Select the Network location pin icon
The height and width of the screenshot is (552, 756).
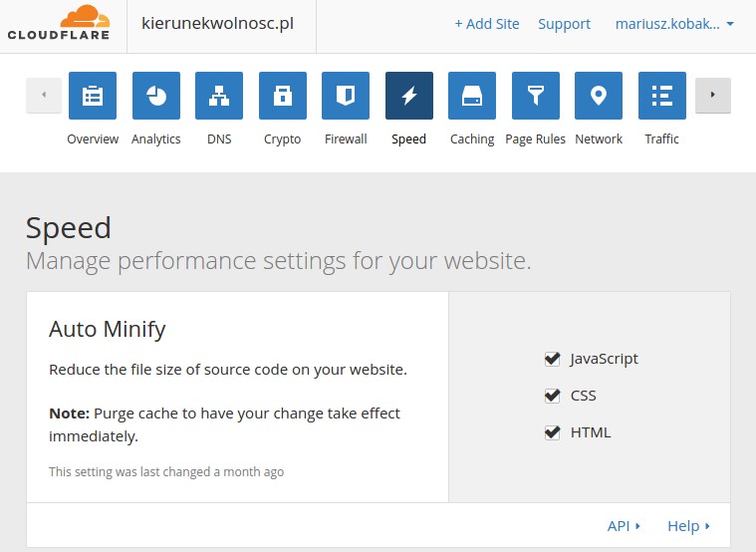(x=599, y=96)
